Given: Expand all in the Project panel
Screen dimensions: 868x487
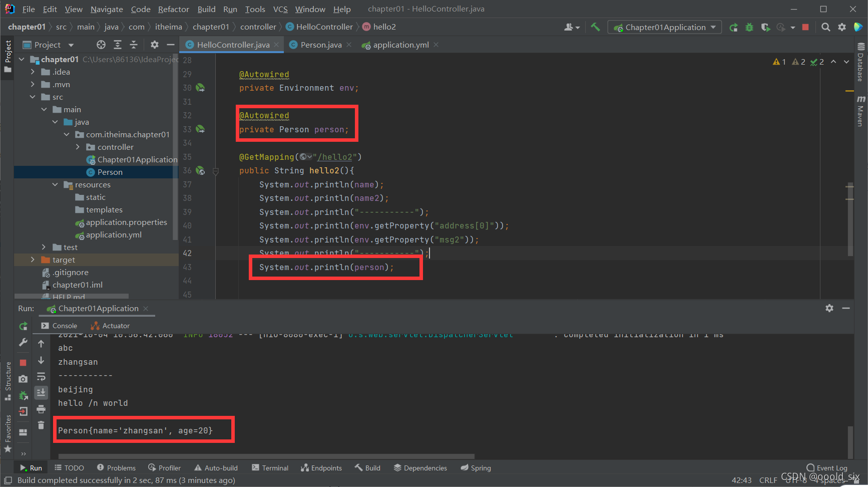Looking at the screenshot, I should point(118,45).
